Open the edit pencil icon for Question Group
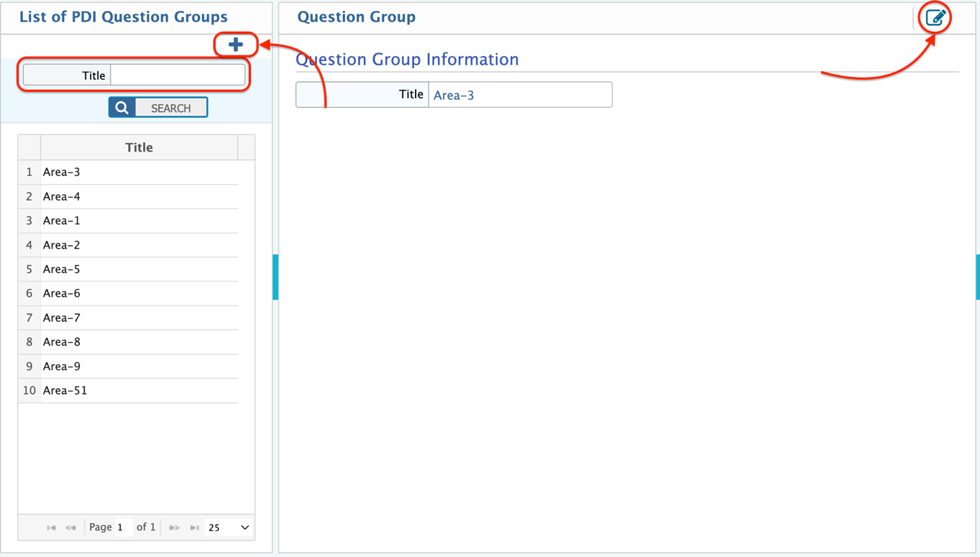This screenshot has height=557, width=980. (x=935, y=18)
